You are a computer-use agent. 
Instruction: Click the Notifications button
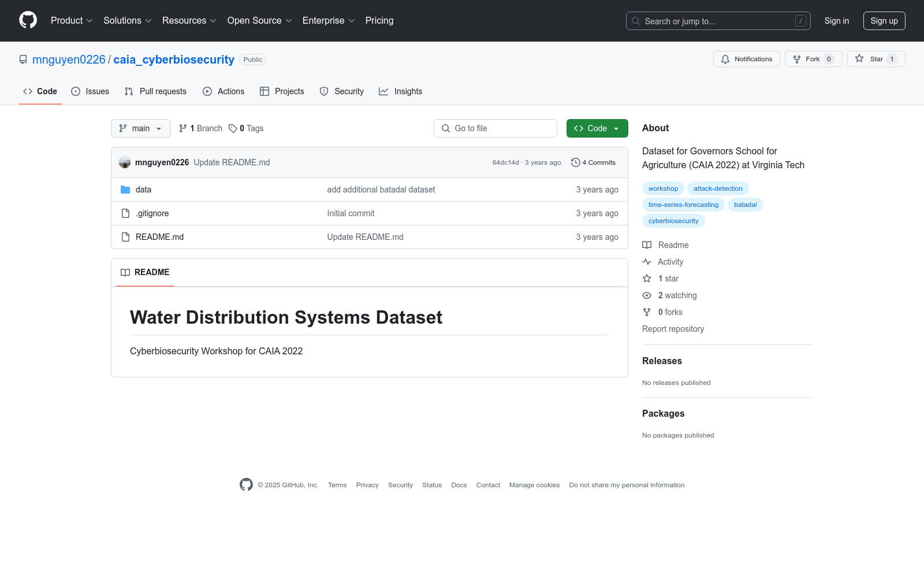pyautogui.click(x=747, y=59)
